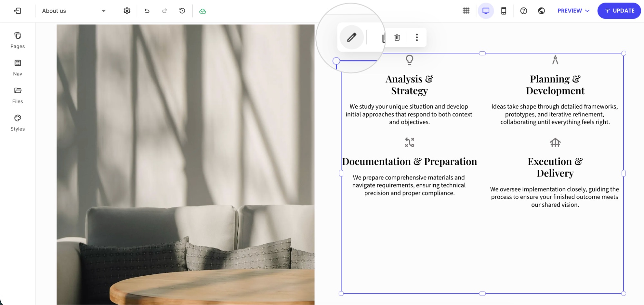Open version history icon

[x=182, y=11]
